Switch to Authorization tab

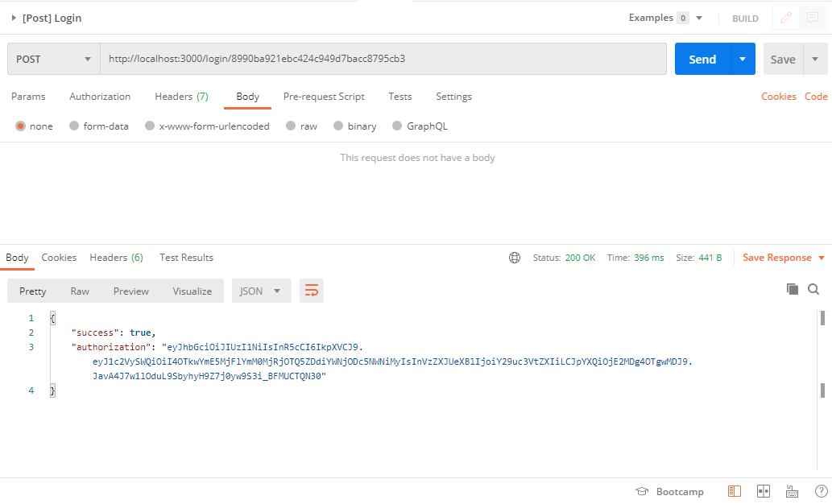[100, 97]
